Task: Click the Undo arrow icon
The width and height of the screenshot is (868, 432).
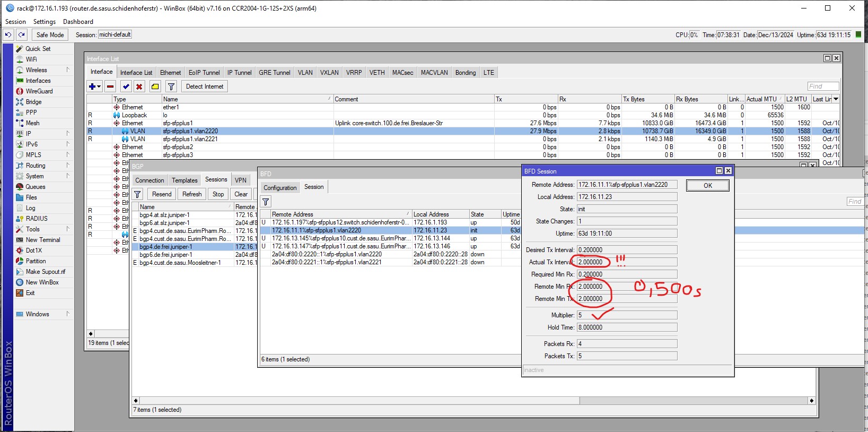Action: coord(8,34)
